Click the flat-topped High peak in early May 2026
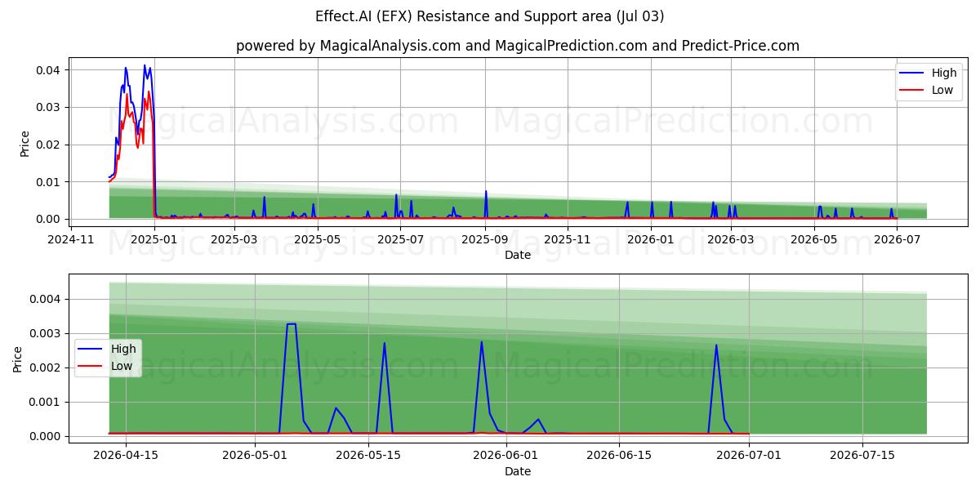This screenshot has width=980, height=490. pyautogui.click(x=292, y=324)
